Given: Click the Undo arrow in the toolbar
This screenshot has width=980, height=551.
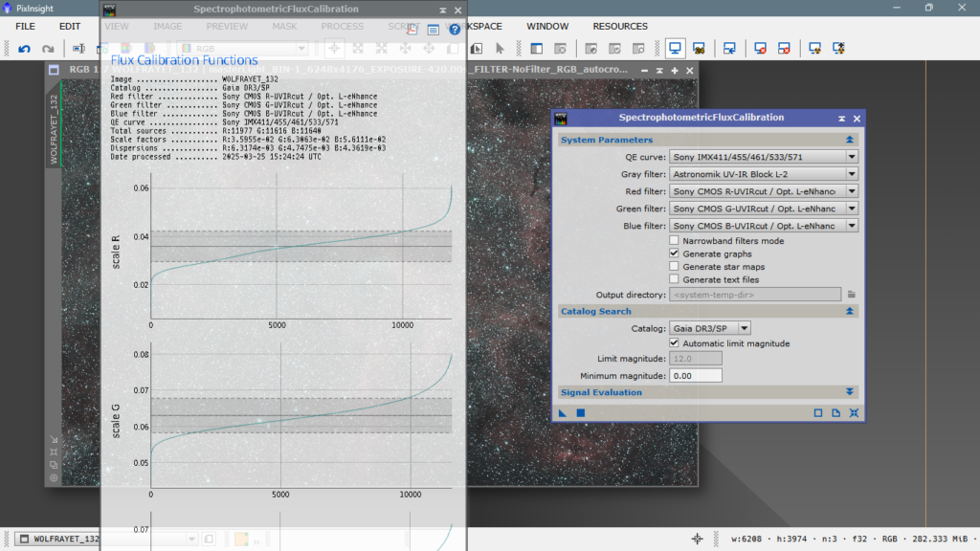Looking at the screenshot, I should [24, 49].
